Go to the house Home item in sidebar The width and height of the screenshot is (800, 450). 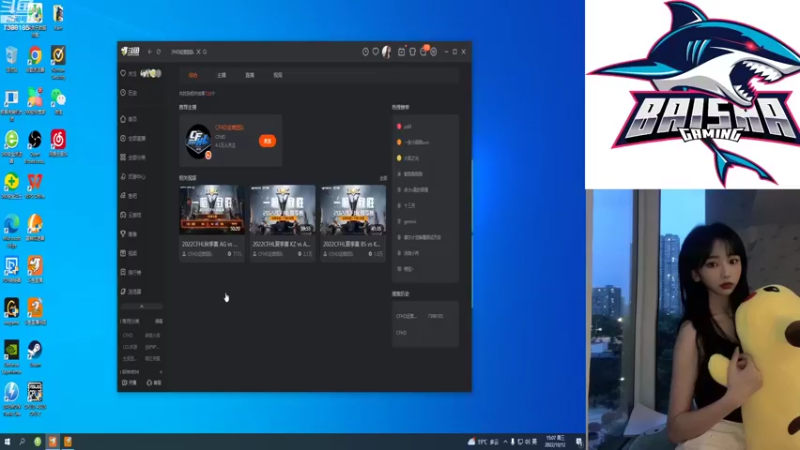coord(129,119)
